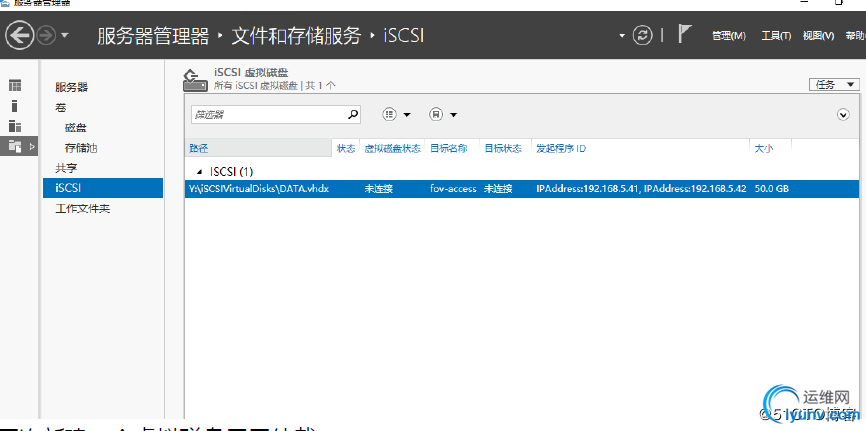Select Local Server icon in left rail
Screen dimensions: 866x431
pos(15,106)
